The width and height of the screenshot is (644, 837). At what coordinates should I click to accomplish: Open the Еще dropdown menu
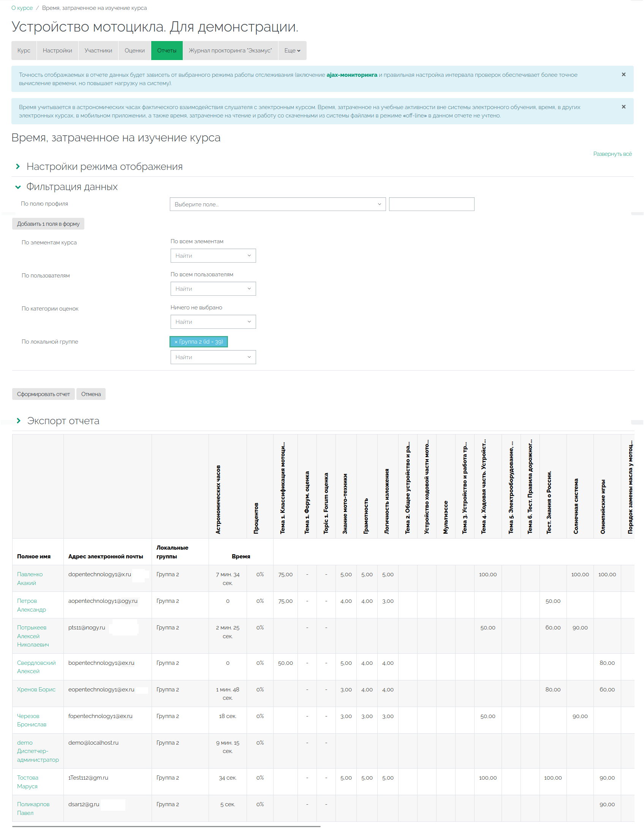(292, 51)
